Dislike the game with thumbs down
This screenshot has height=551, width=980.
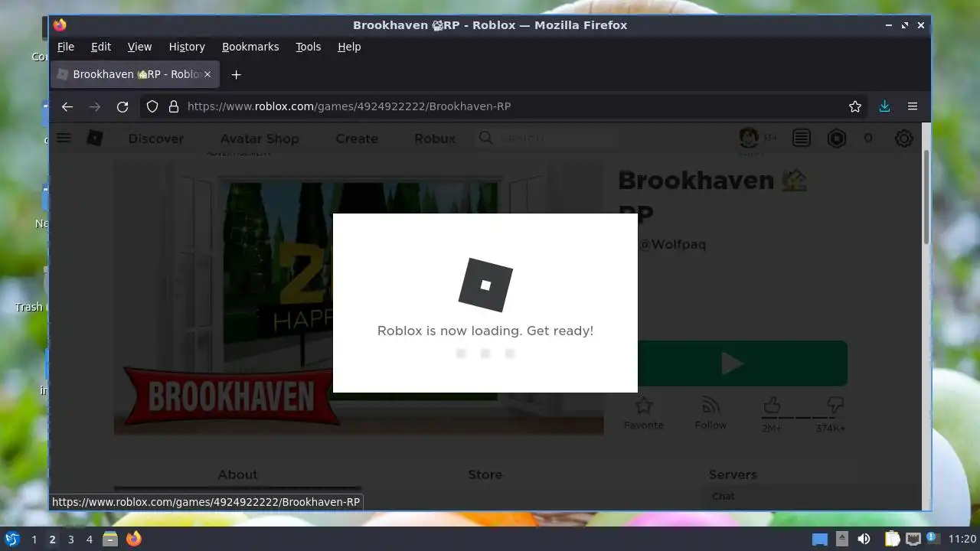(835, 405)
